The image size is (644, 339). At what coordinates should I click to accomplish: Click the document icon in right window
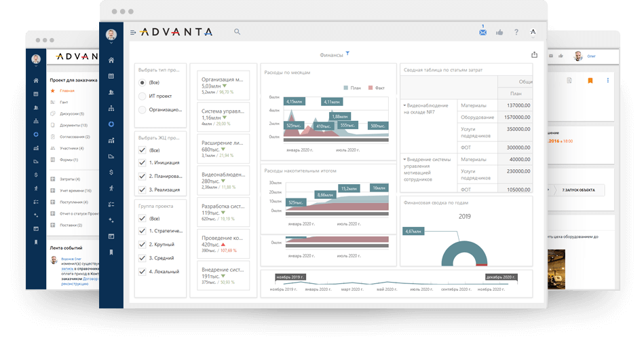point(569,81)
